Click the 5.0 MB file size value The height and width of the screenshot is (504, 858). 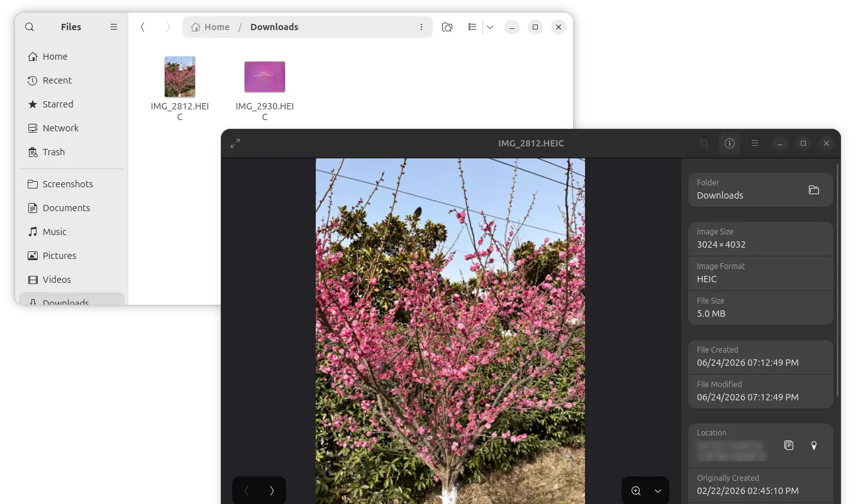(711, 314)
